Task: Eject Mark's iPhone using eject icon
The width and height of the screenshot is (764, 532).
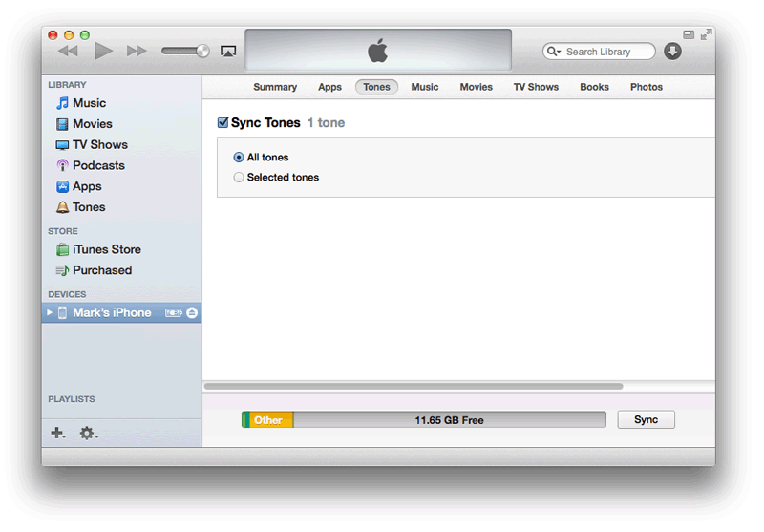Action: click(x=192, y=313)
